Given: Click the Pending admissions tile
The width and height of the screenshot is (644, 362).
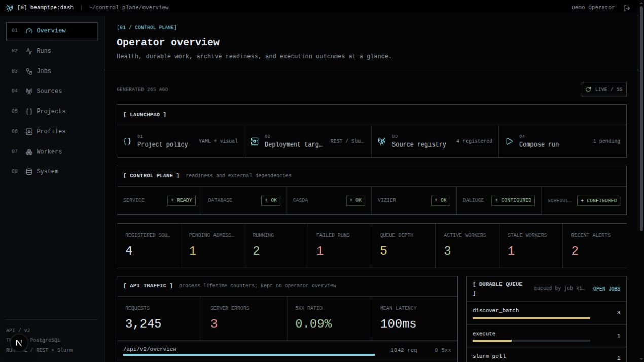Looking at the screenshot, I should click(x=212, y=245).
